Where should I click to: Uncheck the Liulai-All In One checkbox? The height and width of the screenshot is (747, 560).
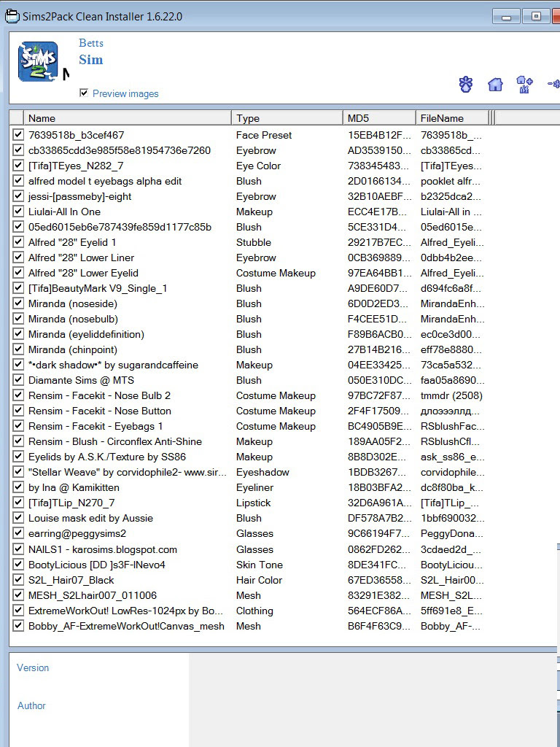(x=18, y=212)
